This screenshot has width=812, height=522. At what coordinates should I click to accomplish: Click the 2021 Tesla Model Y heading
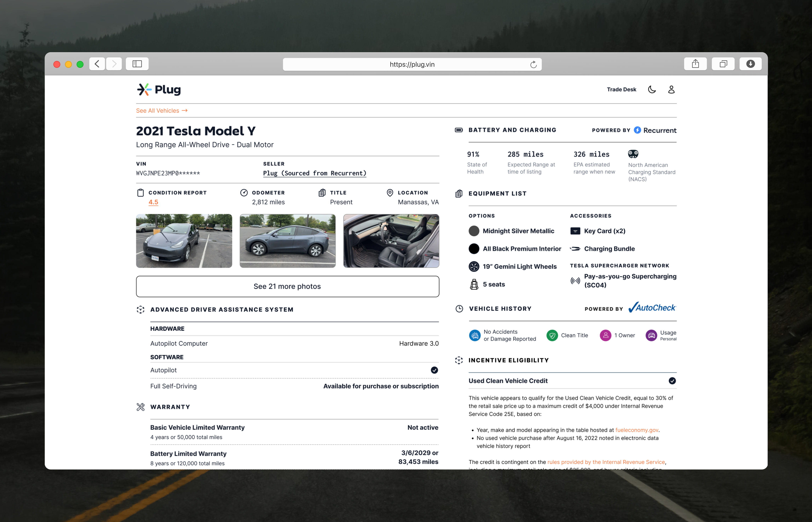tap(196, 131)
